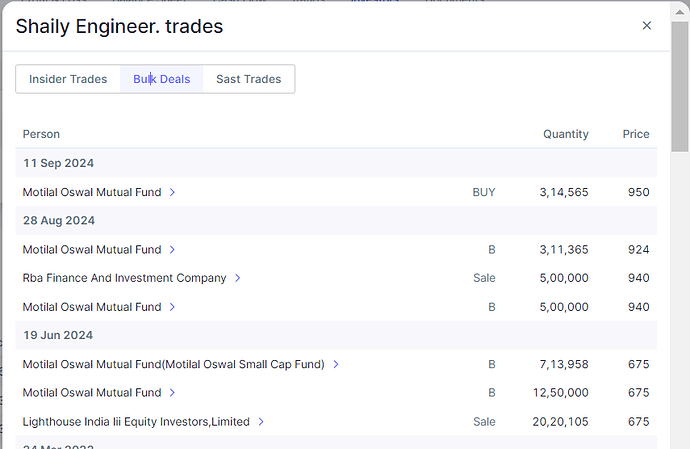The width and height of the screenshot is (690, 449).
Task: Click chevron beside 11 Sep Motilal Oswal entry
Action: 172,192
